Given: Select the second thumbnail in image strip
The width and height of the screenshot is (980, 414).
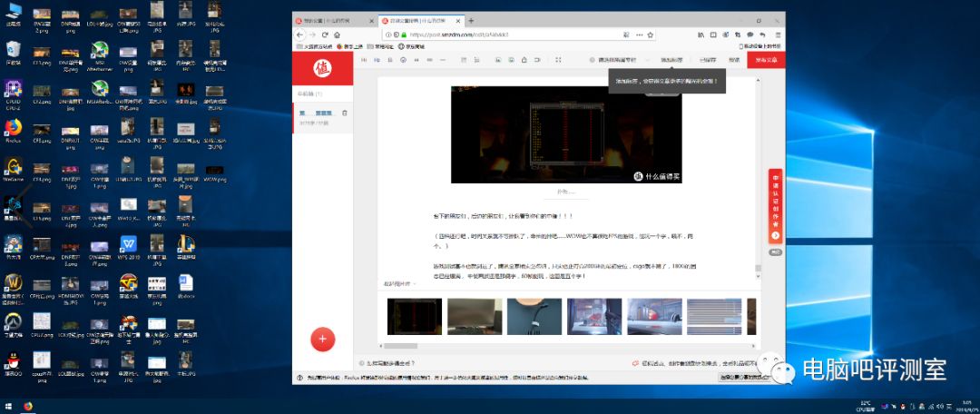Looking at the screenshot, I should 475,317.
